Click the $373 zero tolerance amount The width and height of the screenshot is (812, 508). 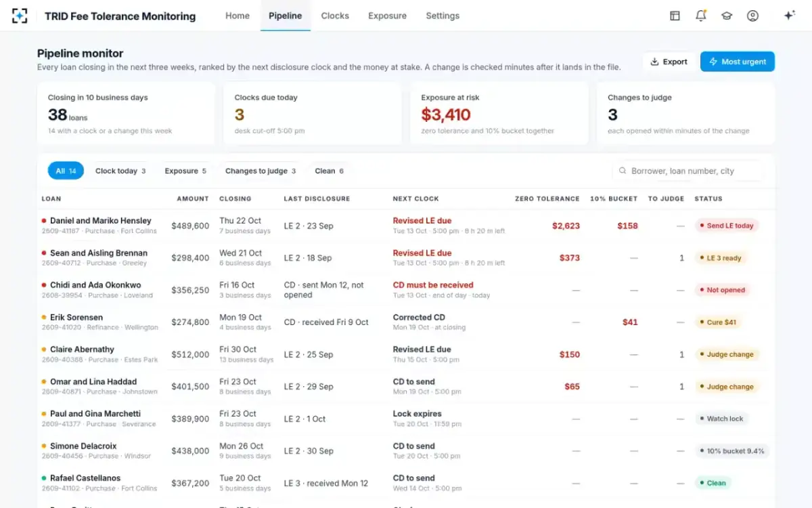[570, 258]
